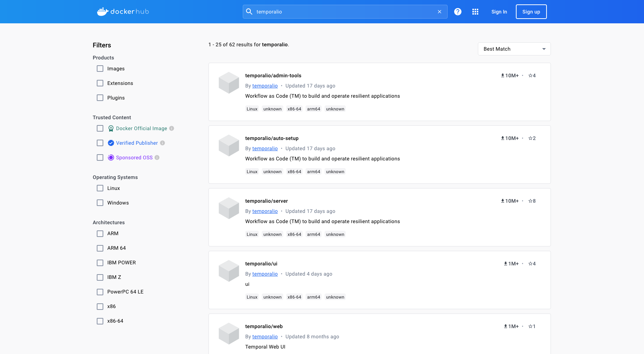Open the help question mark icon
Image resolution: width=644 pixels, height=354 pixels.
[x=458, y=12]
